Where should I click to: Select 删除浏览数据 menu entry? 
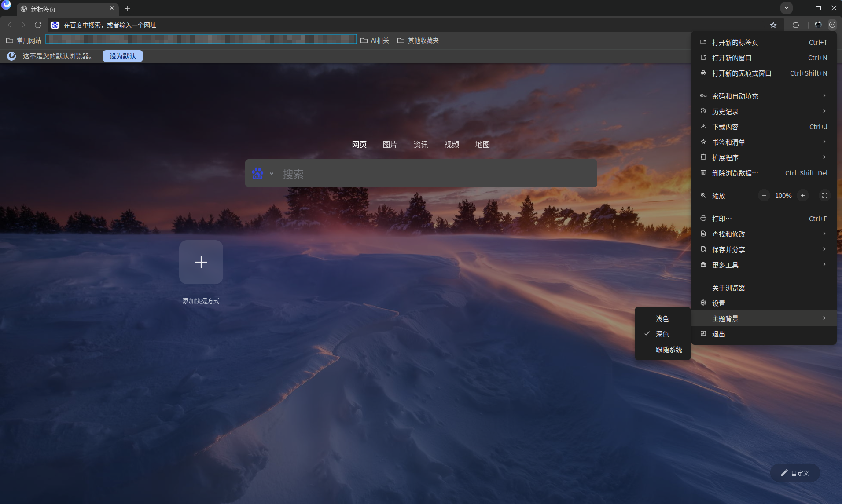click(x=764, y=173)
